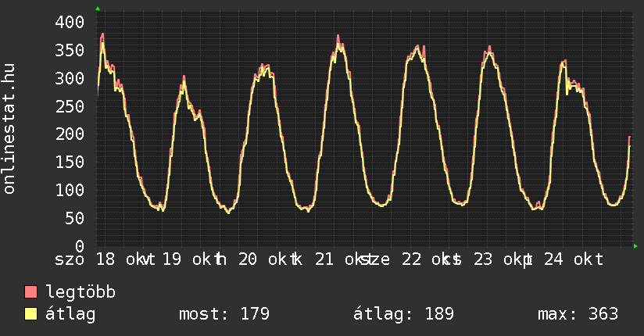The width and height of the screenshot is (644, 336).
Task: Click the green arrow atop the y-axis
Action: point(98,9)
